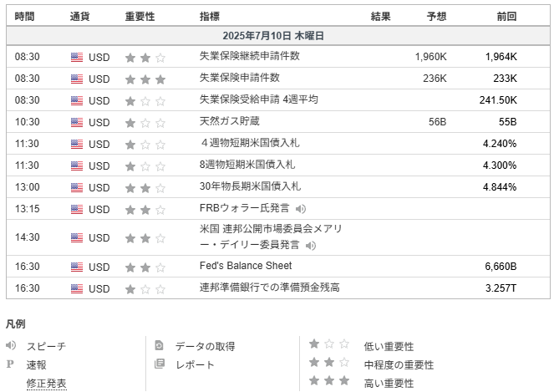Click the three-star rating for 失業保険申請件数
The width and height of the screenshot is (554, 392).
(145, 79)
